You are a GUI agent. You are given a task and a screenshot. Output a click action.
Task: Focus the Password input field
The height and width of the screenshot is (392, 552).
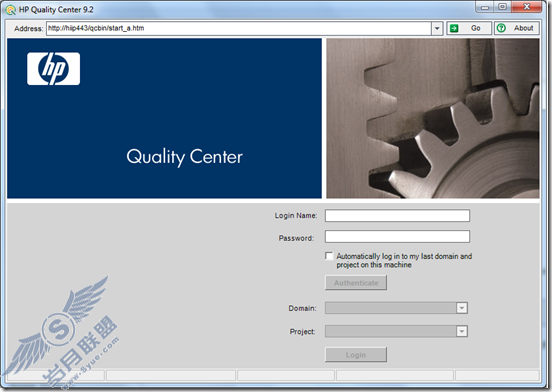397,236
